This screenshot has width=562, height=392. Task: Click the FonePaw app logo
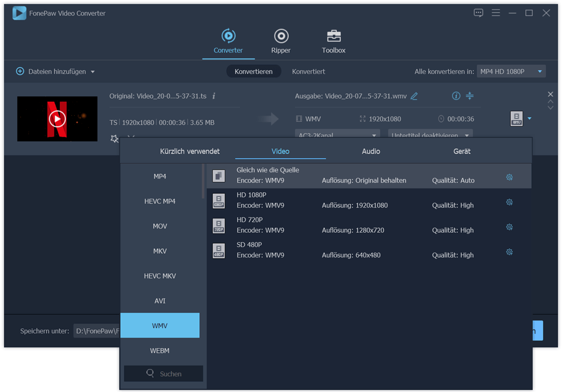click(19, 13)
